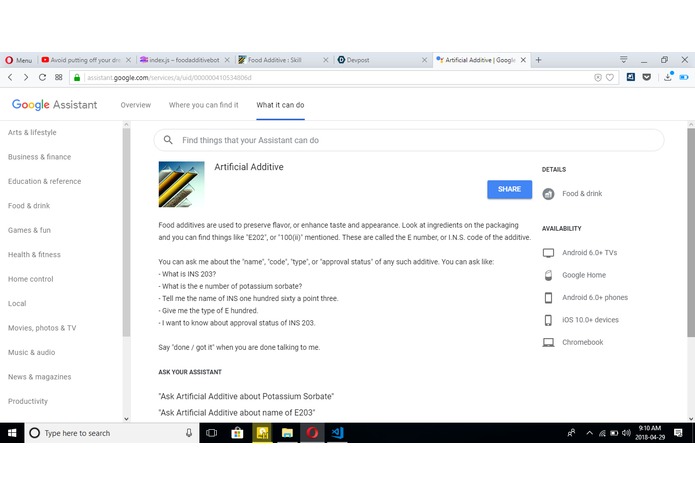The width and height of the screenshot is (695, 494).
Task: Select Movies, photos & TV category
Action: (42, 328)
